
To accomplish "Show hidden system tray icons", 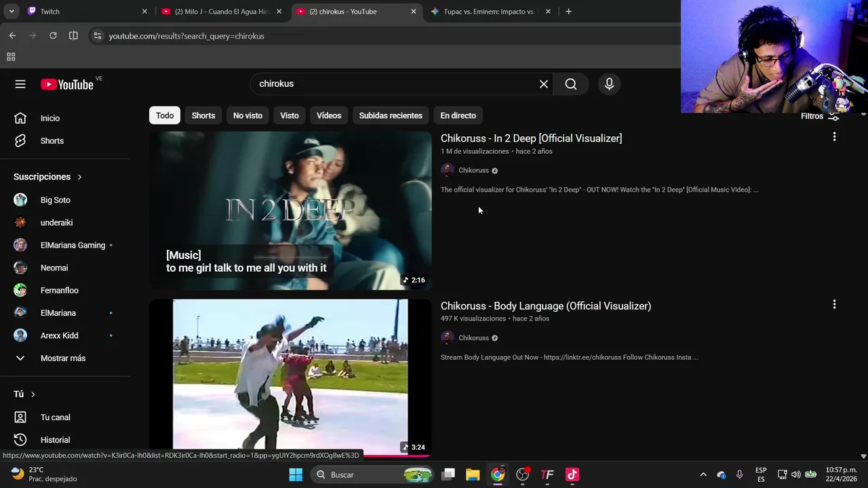I will click(x=703, y=474).
